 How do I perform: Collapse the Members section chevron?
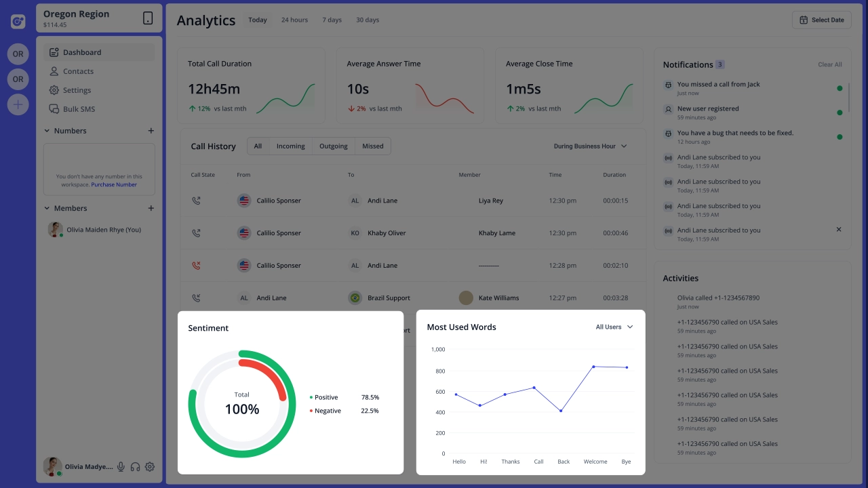(x=47, y=208)
